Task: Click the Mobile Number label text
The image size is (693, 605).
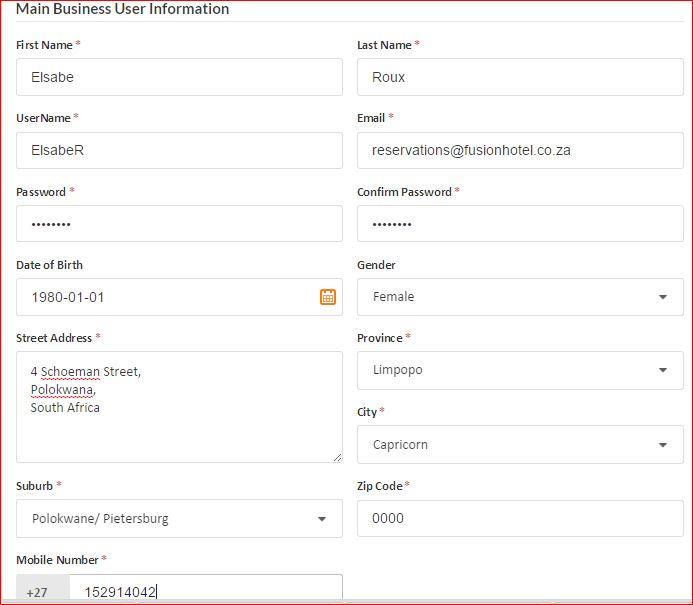Action: point(57,560)
